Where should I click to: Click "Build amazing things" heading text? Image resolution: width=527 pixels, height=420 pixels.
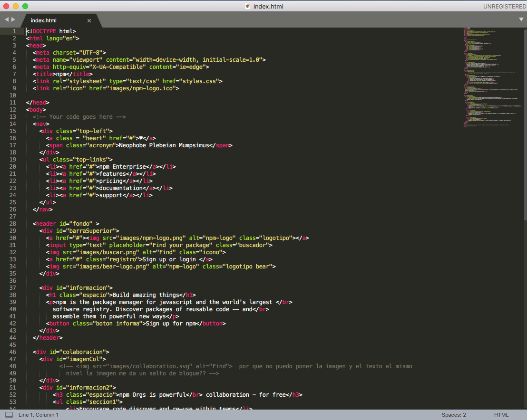[146, 295]
